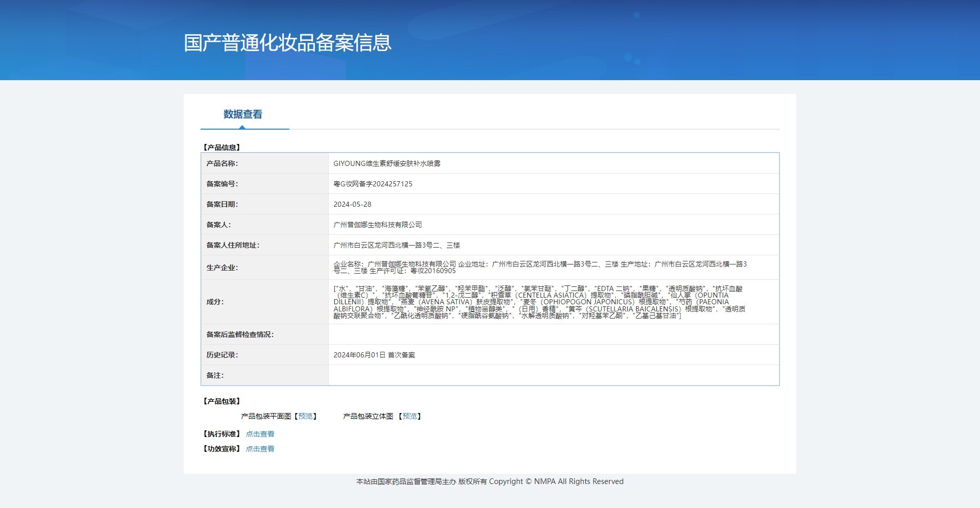Screen dimensions: 980x508
Task: Open 功效宣称 点击查看 link
Action: coord(260,449)
